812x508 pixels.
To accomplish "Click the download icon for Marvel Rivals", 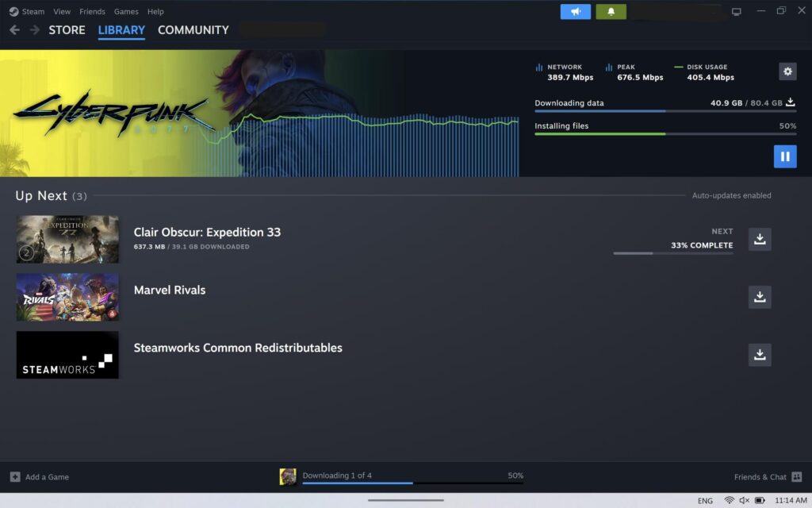I will pyautogui.click(x=759, y=297).
